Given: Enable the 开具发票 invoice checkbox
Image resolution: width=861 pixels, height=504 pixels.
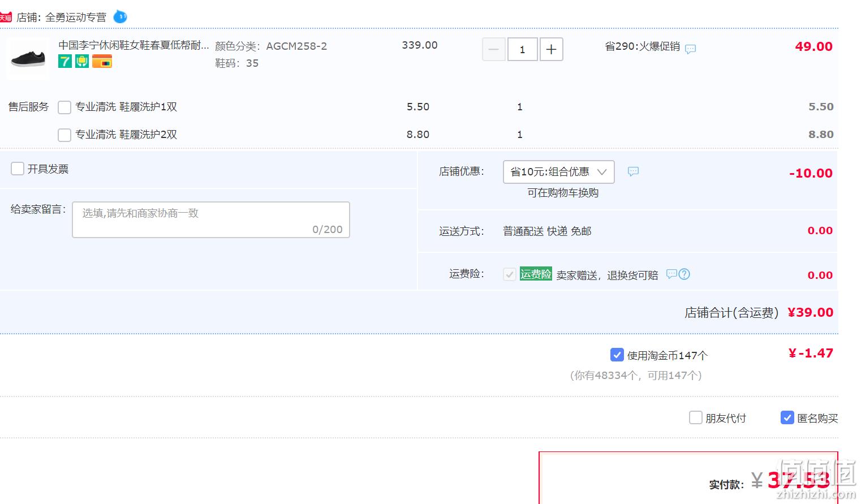Looking at the screenshot, I should pos(18,169).
